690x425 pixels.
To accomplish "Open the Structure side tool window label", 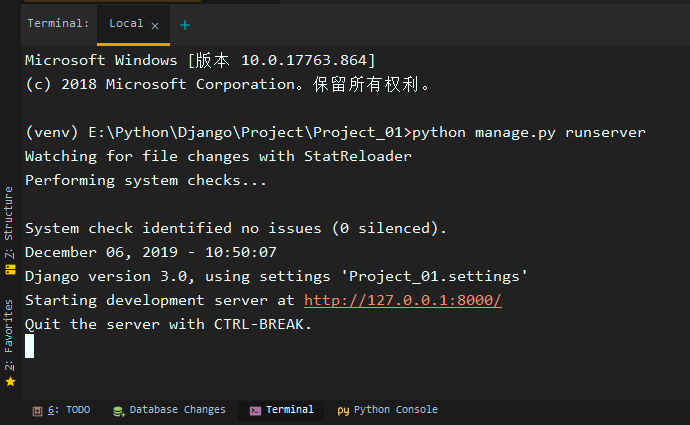I will pyautogui.click(x=9, y=222).
